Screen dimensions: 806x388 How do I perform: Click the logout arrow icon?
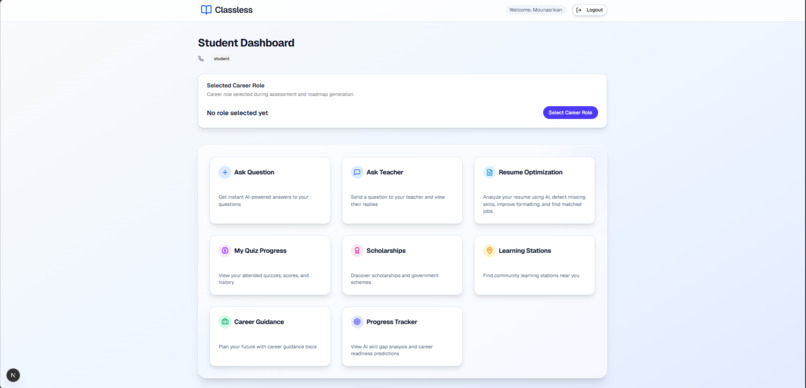[579, 10]
